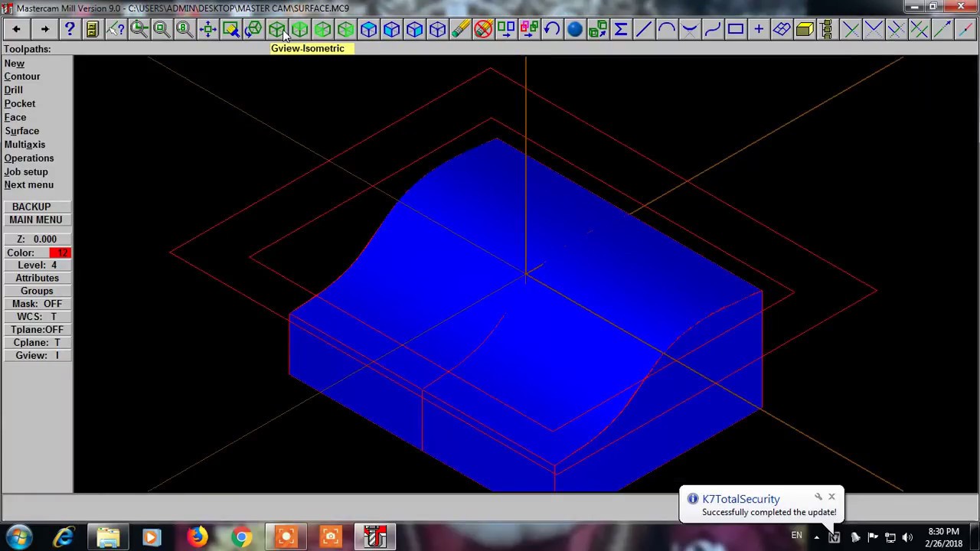Select the Fillet tool icon

(690, 29)
